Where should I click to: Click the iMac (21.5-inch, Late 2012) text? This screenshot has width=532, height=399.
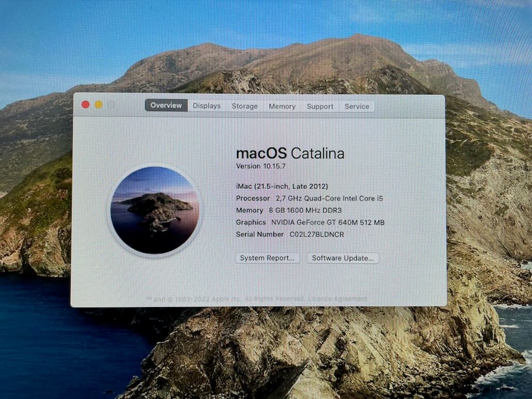[x=282, y=186]
